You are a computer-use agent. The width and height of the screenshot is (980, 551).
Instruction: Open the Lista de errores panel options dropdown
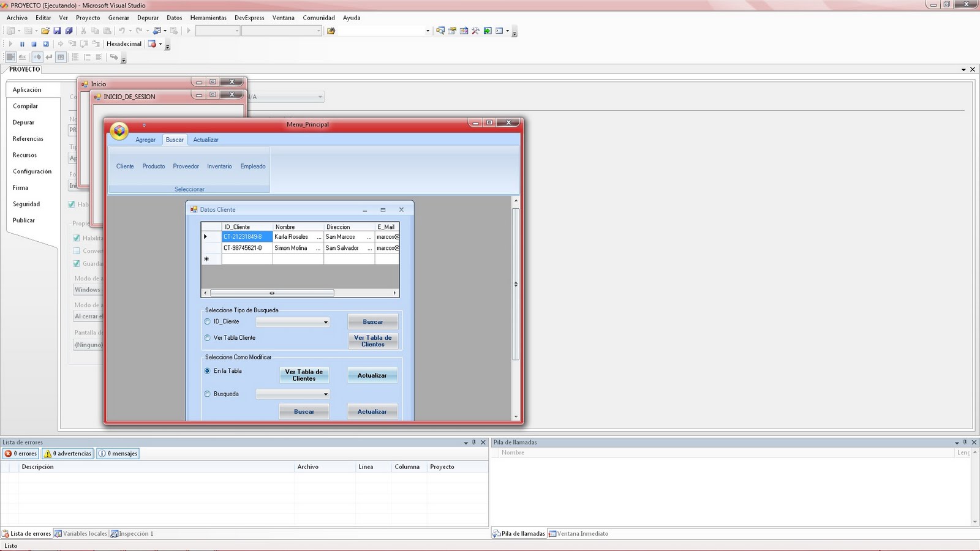pos(466,443)
